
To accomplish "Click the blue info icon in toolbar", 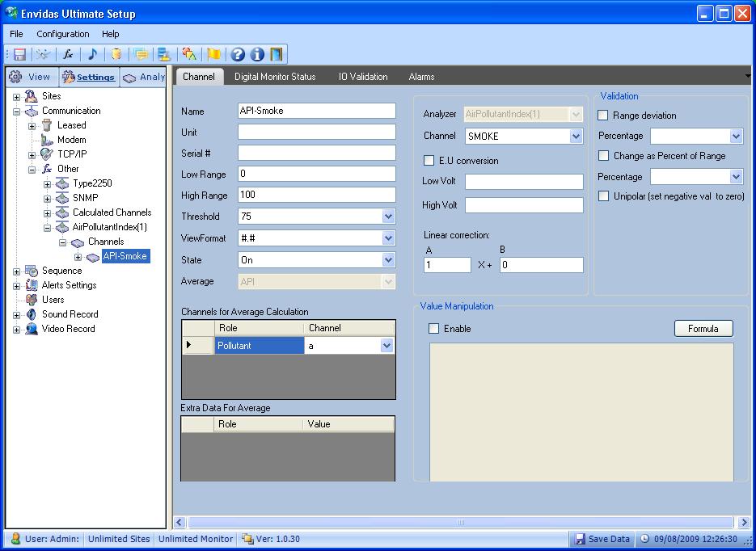I will tap(257, 54).
